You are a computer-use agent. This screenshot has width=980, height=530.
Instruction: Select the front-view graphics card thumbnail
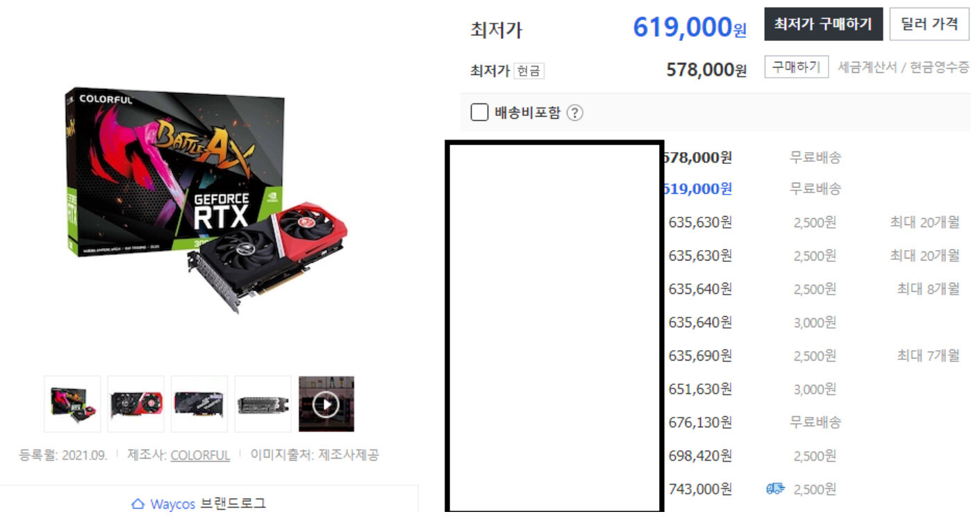pyautogui.click(x=136, y=404)
